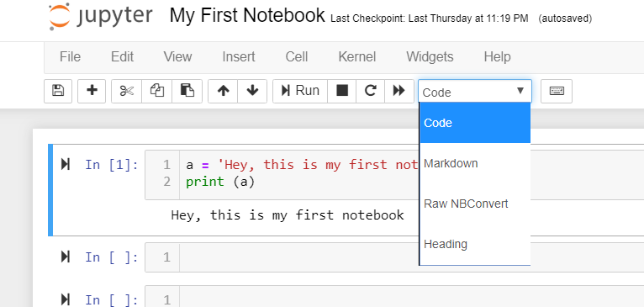Run the second cell with its side run icon
The width and height of the screenshot is (644, 307).
pyautogui.click(x=66, y=257)
